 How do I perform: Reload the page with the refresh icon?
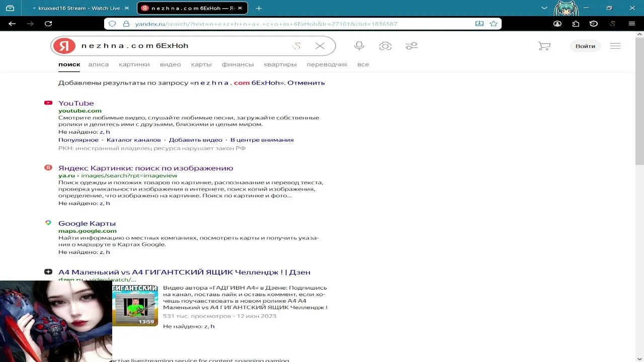click(48, 24)
